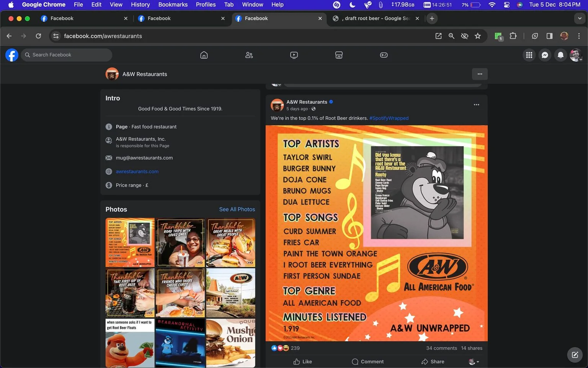Open the Great Meals With Great People photo
Screen dimensions: 588x368
pos(231,242)
